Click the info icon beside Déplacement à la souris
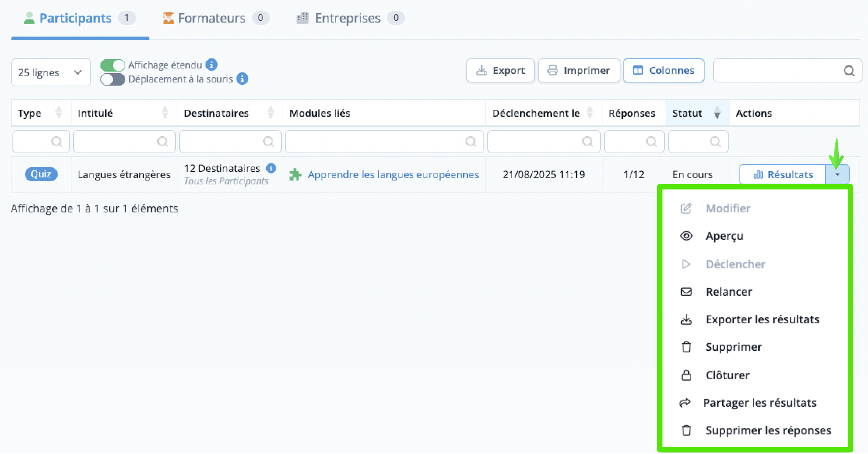The image size is (868, 454). tap(242, 79)
